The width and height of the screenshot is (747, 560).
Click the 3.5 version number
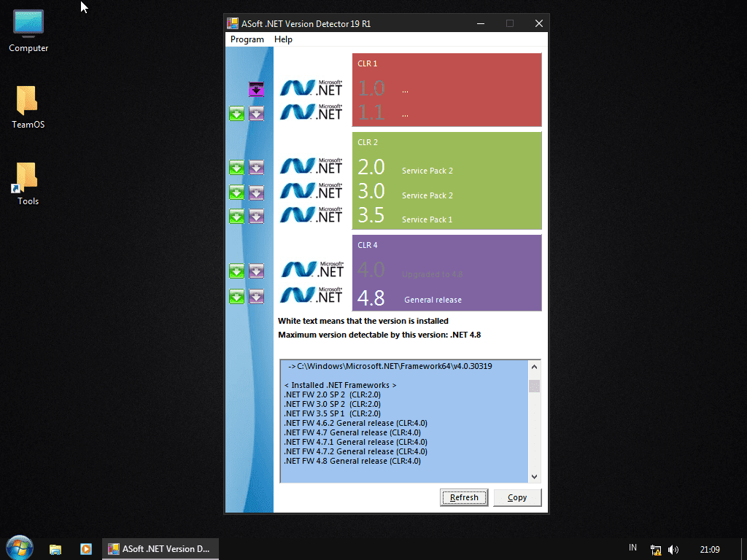click(x=371, y=216)
